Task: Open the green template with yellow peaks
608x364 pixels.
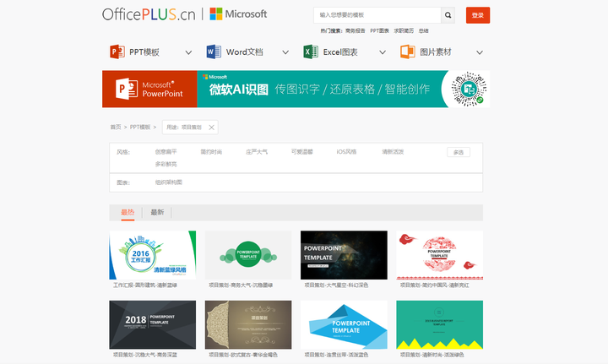Action: [440, 325]
